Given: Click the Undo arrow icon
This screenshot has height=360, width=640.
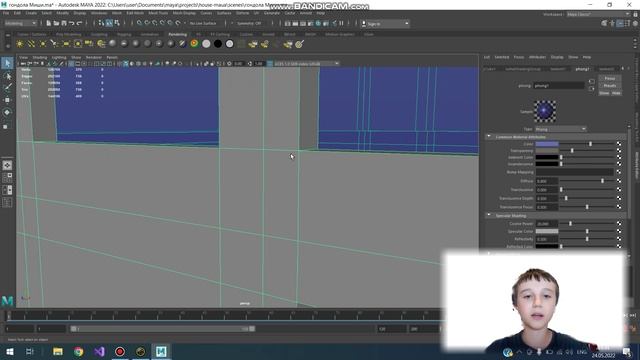Looking at the screenshot, I should coord(72,23).
